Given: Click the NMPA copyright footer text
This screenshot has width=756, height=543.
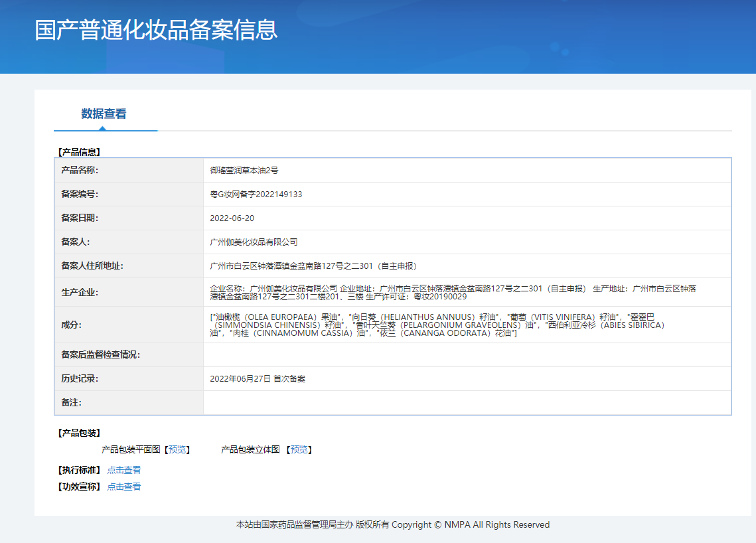Looking at the screenshot, I should pos(390,524).
